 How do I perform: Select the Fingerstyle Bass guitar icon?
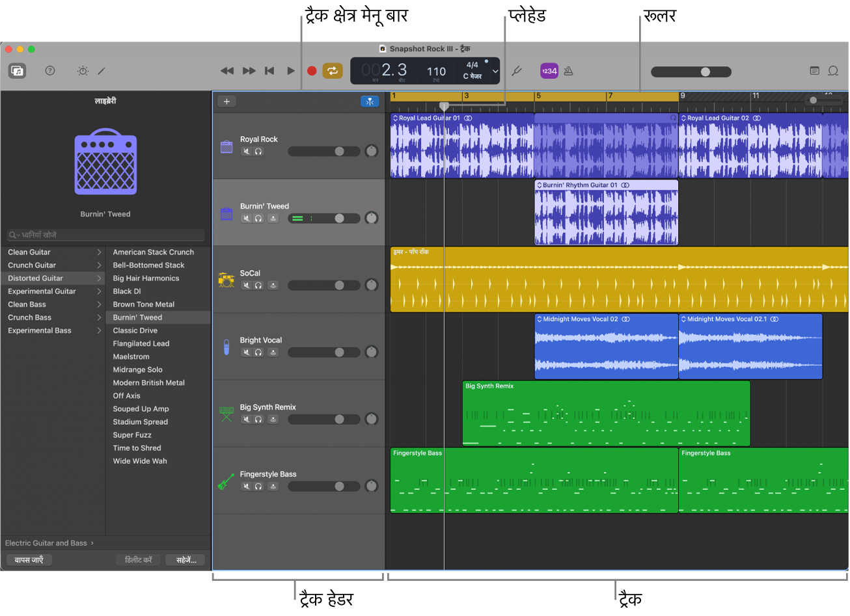point(226,481)
